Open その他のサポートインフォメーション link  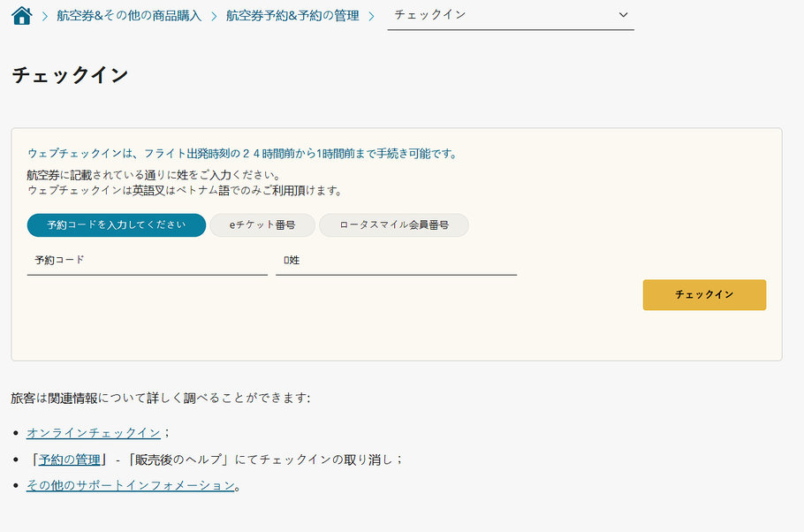(130, 485)
